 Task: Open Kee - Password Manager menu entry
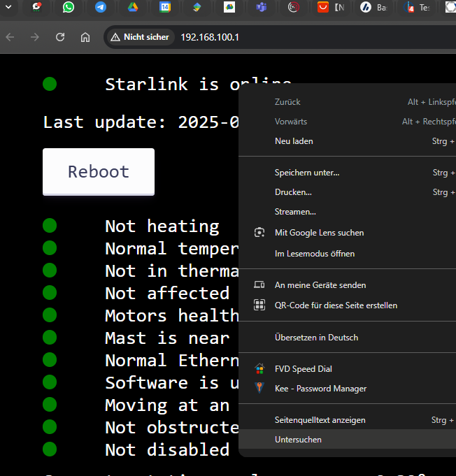pos(347,389)
